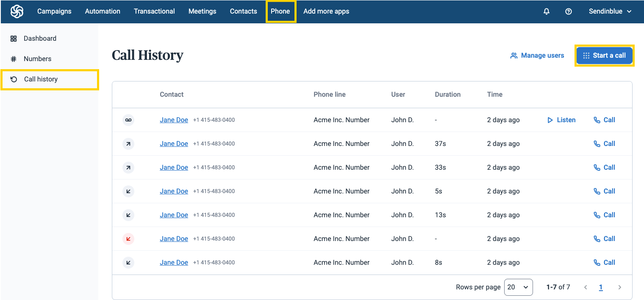Click the Time column header

pos(495,95)
